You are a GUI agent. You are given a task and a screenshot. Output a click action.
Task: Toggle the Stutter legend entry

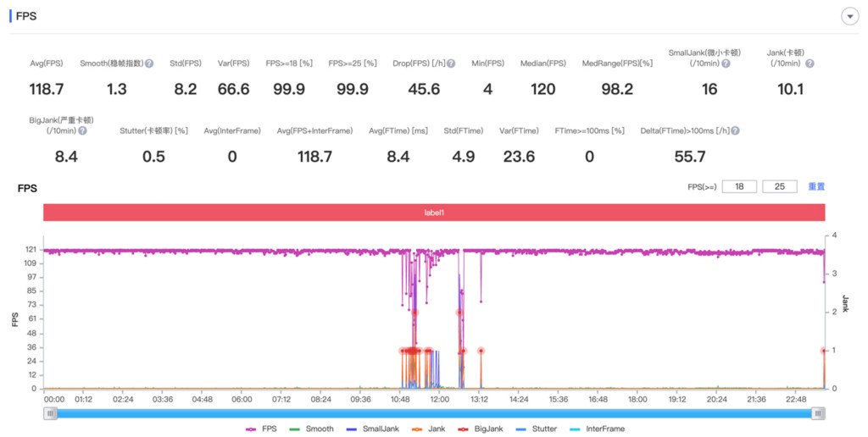pyautogui.click(x=538, y=429)
